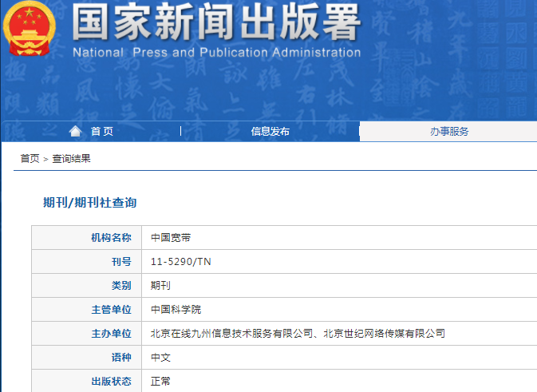Click the 机构名称 row label
537x392 pixels.
[111, 237]
